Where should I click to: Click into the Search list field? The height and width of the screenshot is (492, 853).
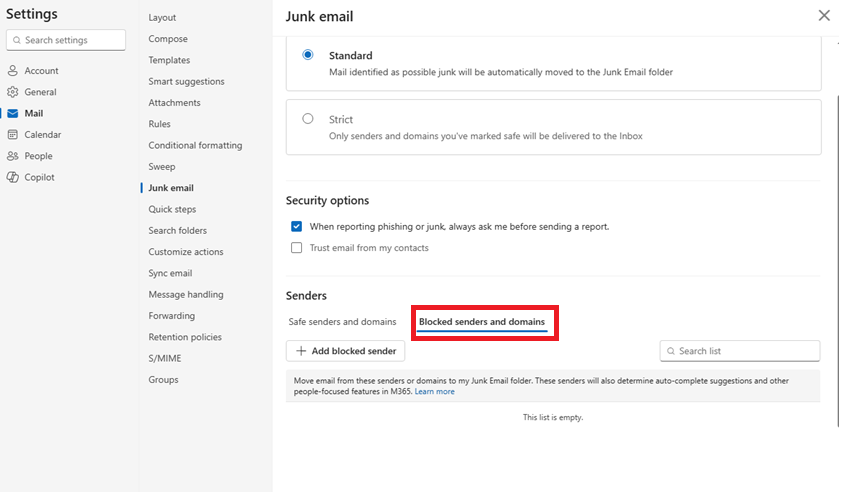[x=740, y=351]
